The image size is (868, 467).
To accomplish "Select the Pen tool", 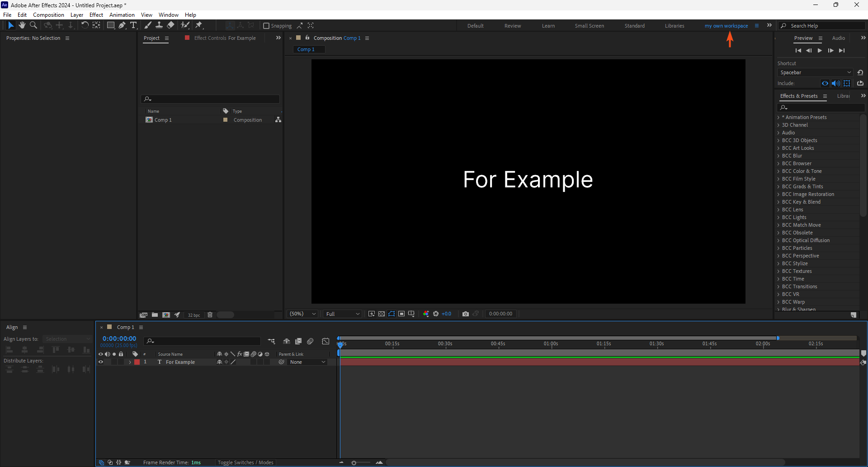I will click(122, 25).
